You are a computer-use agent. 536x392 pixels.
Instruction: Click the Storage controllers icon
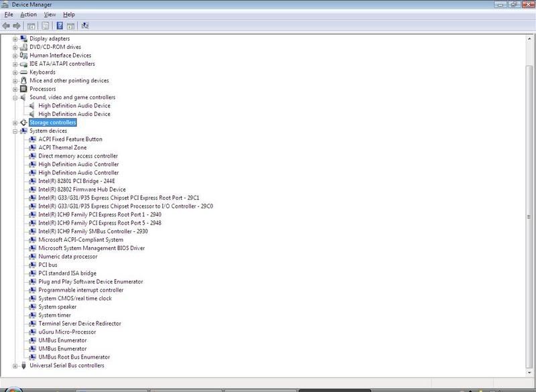click(23, 123)
